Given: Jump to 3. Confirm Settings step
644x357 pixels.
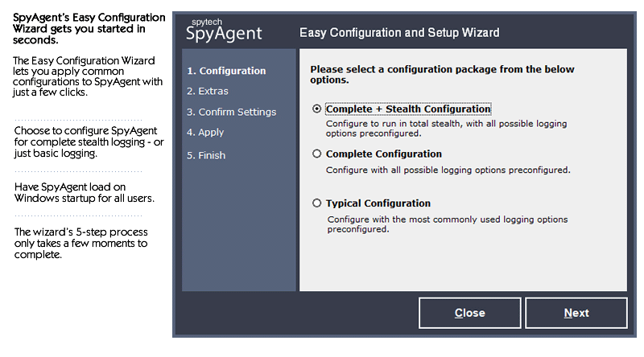Looking at the screenshot, I should tap(232, 112).
